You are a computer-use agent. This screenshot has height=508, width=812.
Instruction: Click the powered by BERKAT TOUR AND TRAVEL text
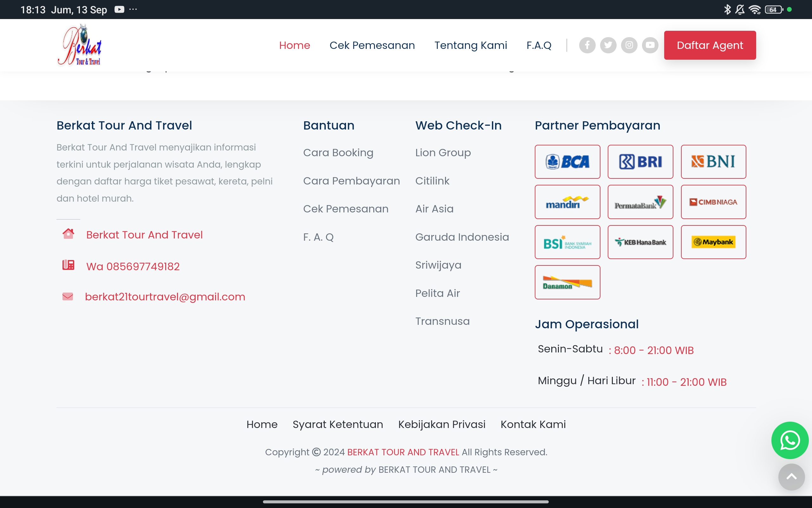[x=406, y=469]
